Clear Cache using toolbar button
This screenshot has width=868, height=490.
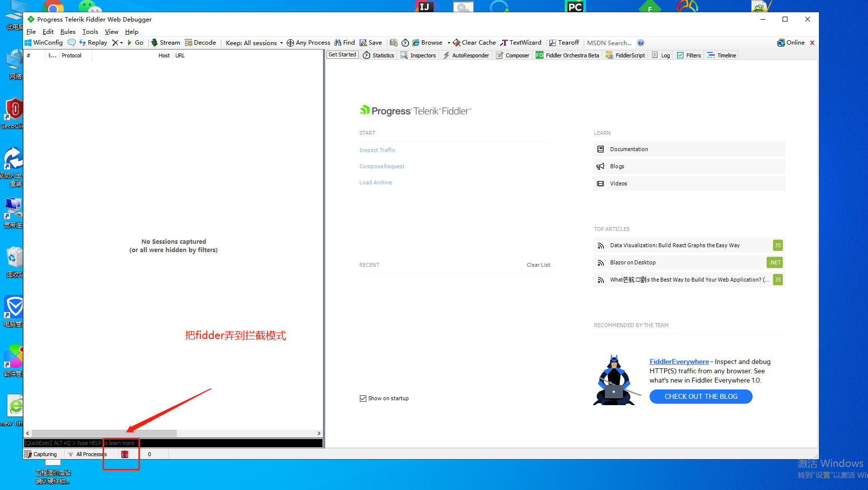(x=474, y=43)
